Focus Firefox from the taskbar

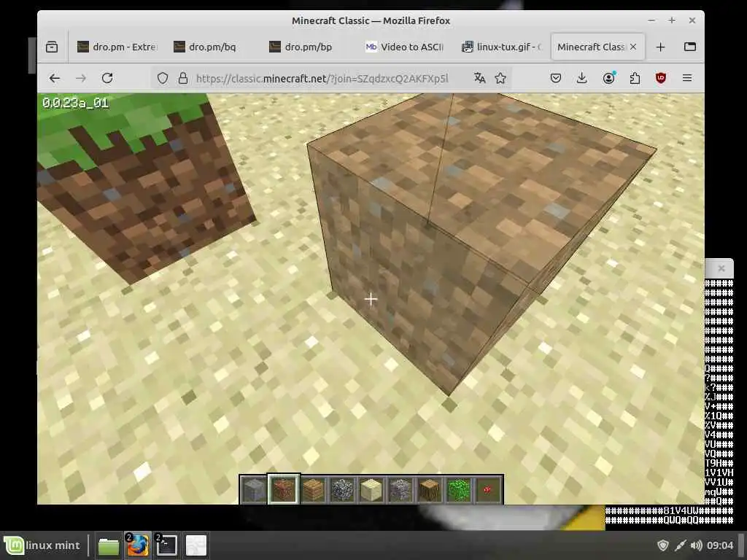point(138,545)
